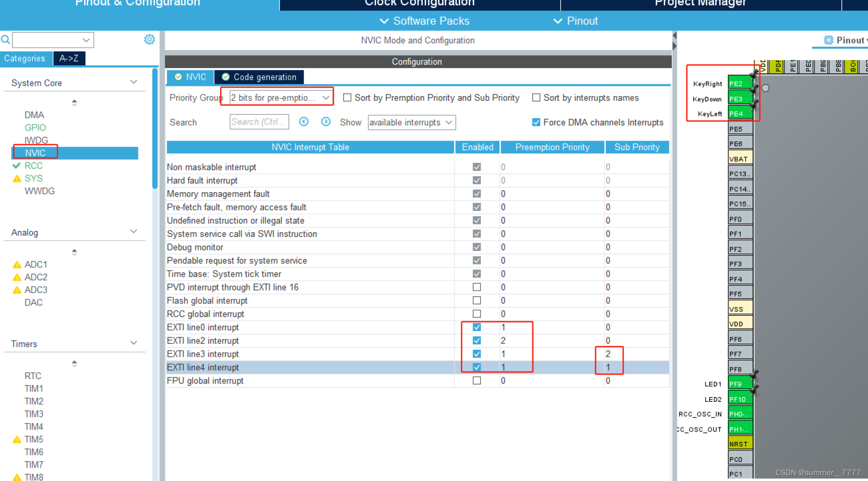Viewport: 868px width, 481px height.
Task: Sort by Preemption Priority column header
Action: pyautogui.click(x=552, y=147)
